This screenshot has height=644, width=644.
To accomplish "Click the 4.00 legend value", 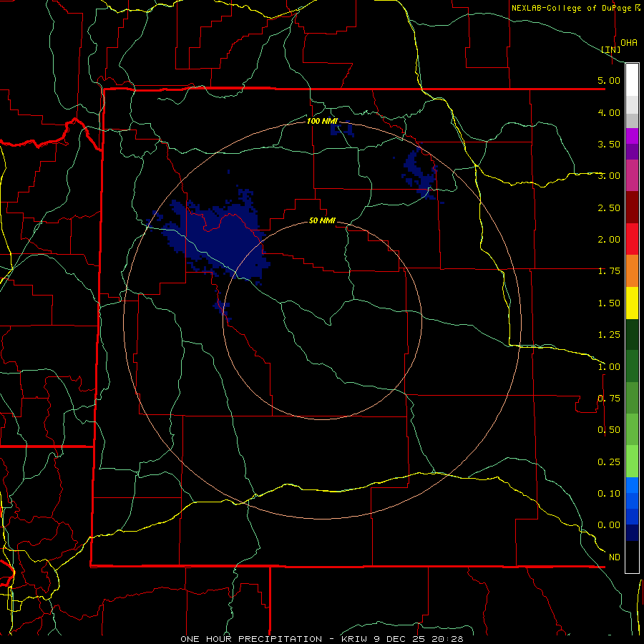I will point(609,112).
